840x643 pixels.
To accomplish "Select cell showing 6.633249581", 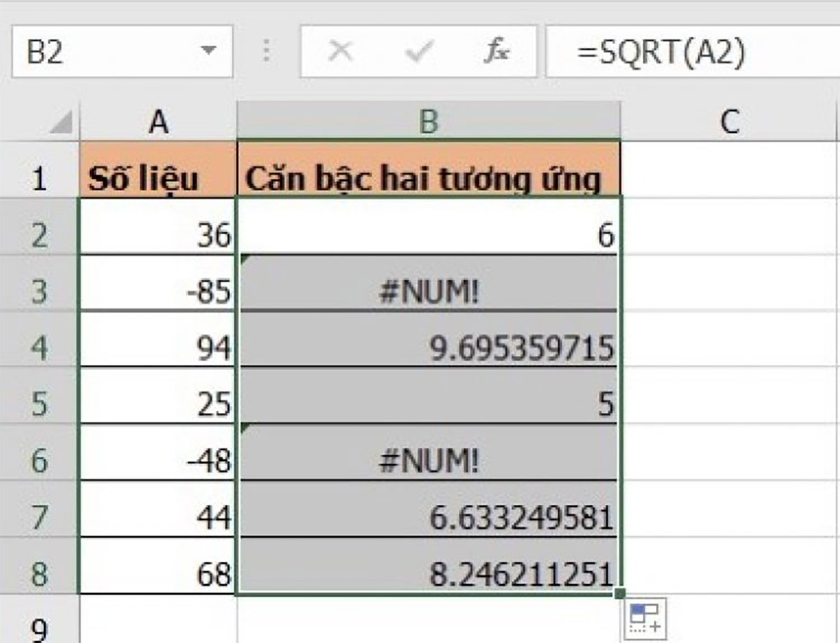I will (429, 509).
